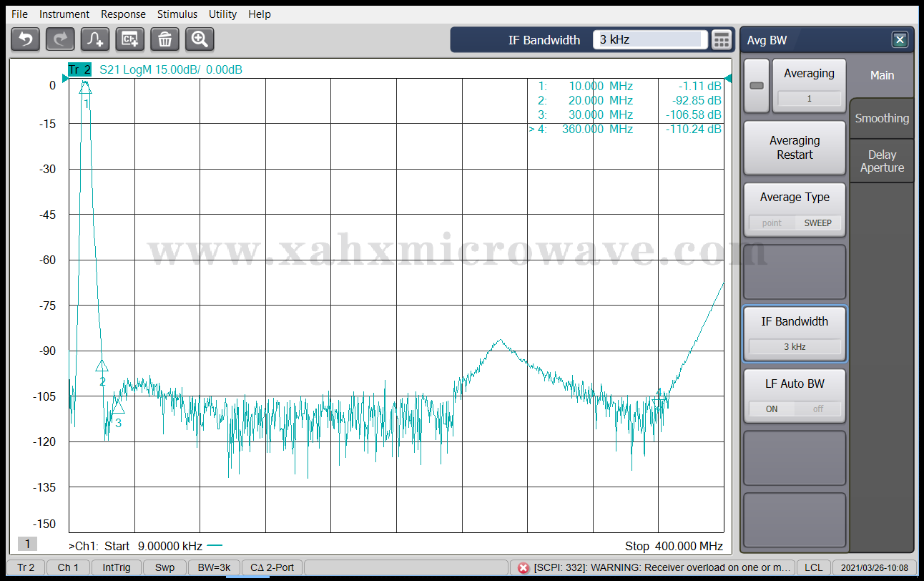924x581 pixels.
Task: Toggle LF Auto BW ON/off
Action: (x=795, y=409)
